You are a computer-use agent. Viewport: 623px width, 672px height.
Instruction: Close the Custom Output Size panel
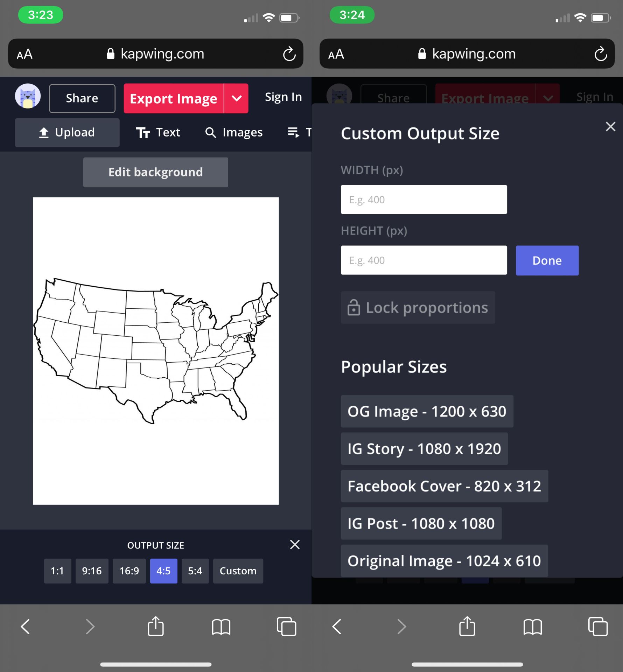610,126
